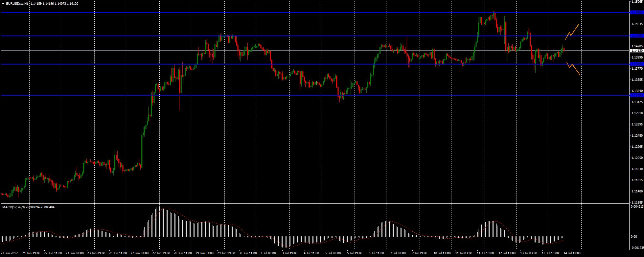The image size is (644, 257).
Task: Click the downward orange zigzag arrow
Action: [x=573, y=68]
